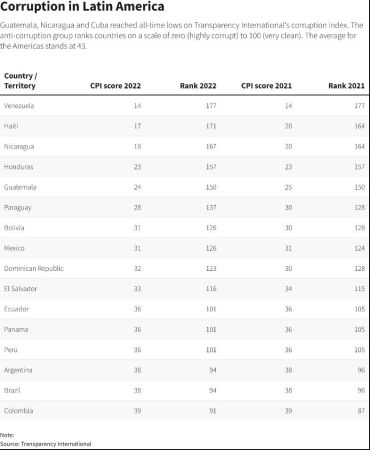Click the Argentina country name

point(18,370)
